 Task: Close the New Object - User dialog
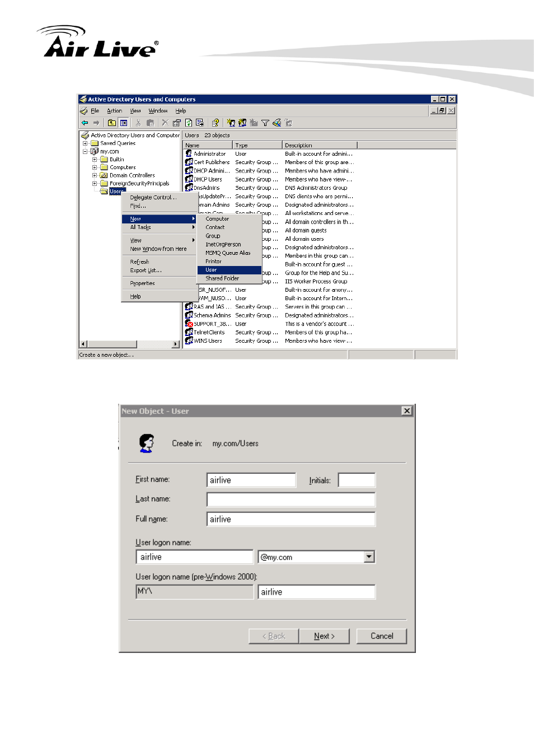pos(407,411)
